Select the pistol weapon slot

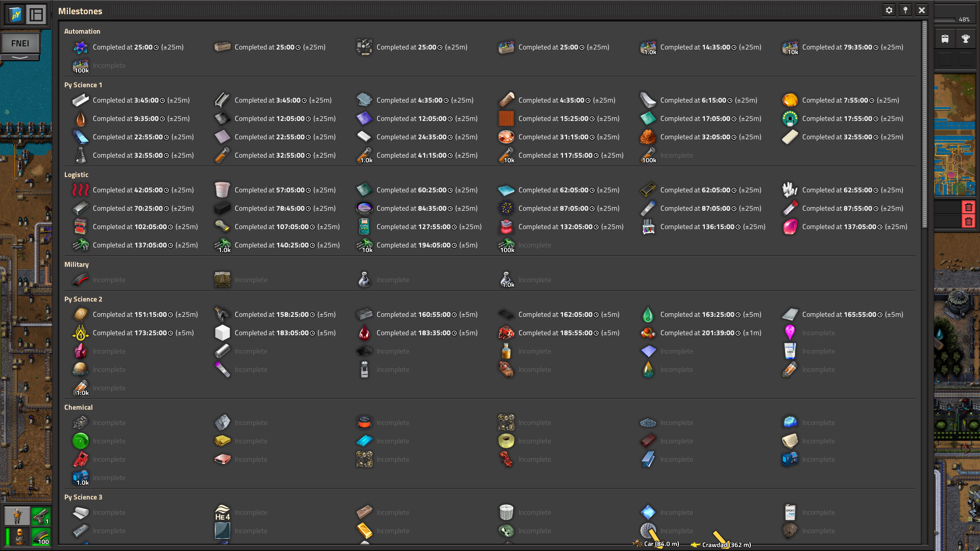coord(41,516)
